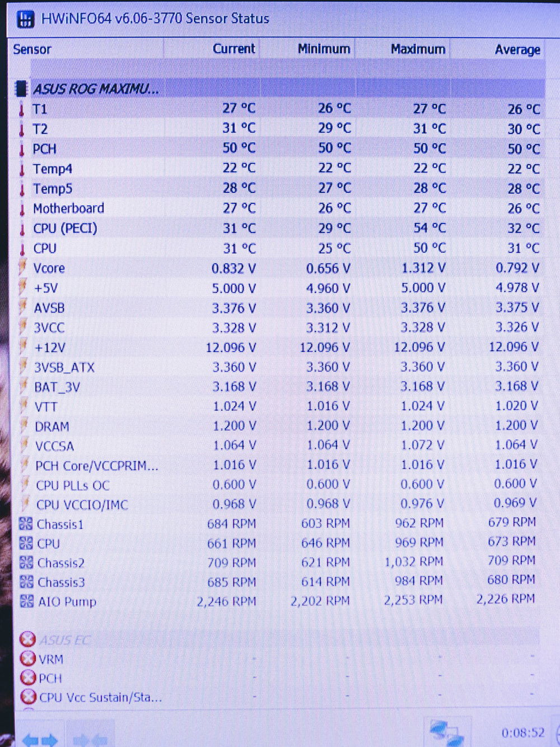
Task: Click the red X icon beside ASUS EC
Action: (27, 639)
